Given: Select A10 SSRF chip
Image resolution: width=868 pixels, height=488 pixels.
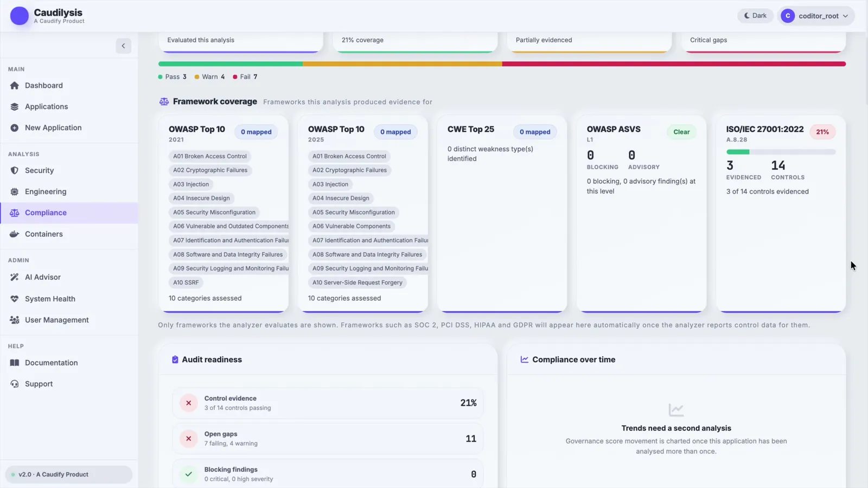Looking at the screenshot, I should coord(186,282).
